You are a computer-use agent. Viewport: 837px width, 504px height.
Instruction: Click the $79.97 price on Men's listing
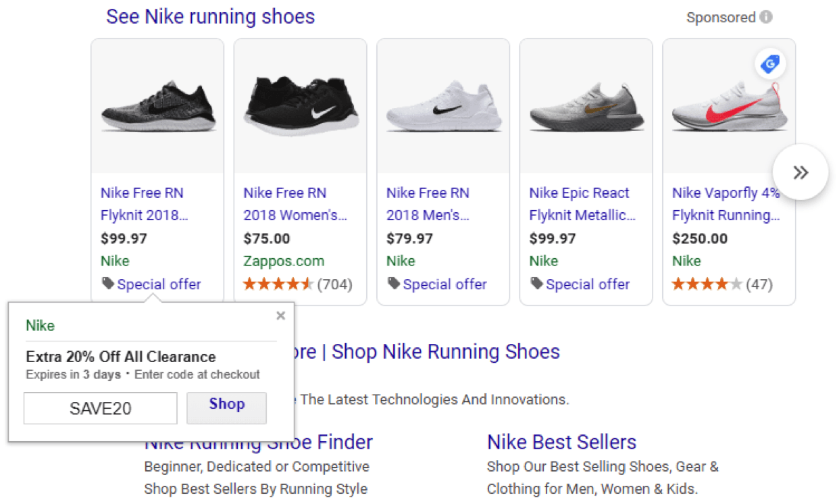pyautogui.click(x=409, y=238)
